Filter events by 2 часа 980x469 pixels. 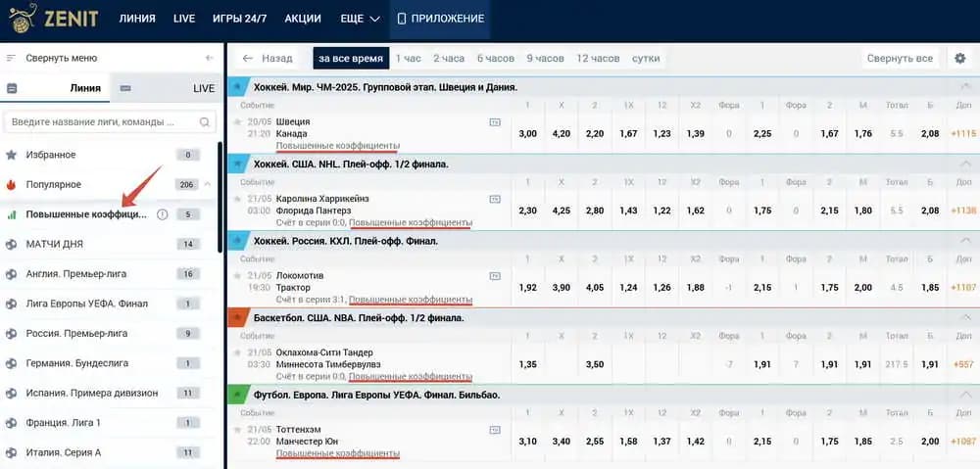point(449,58)
